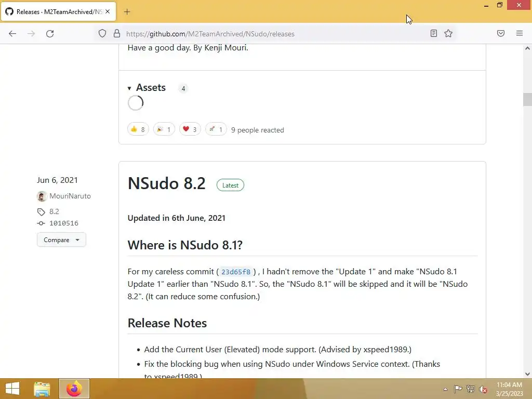Save page to Pocket icon

[x=501, y=33]
